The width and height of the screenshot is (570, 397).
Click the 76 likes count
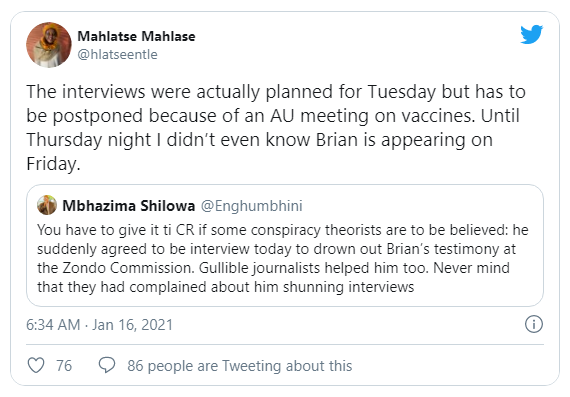[x=64, y=366]
